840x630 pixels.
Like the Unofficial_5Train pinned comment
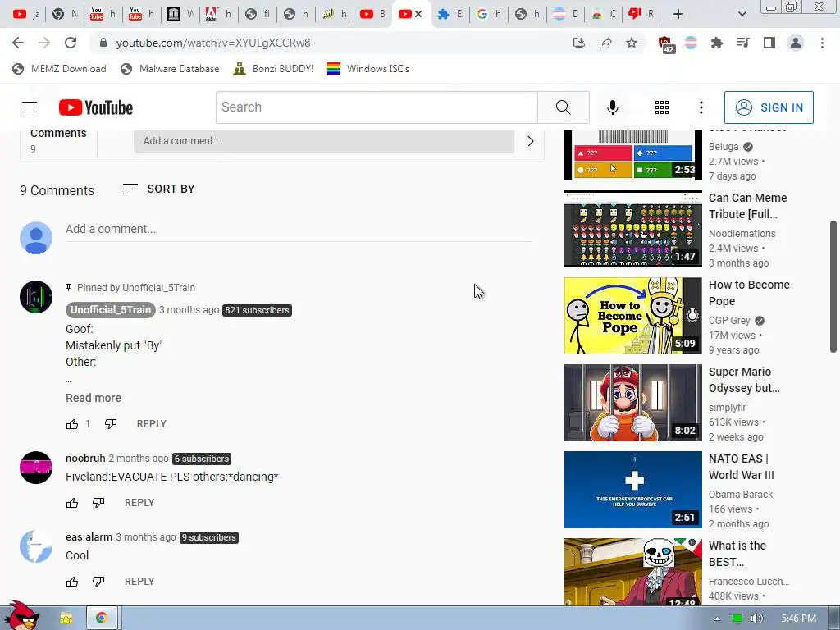[x=72, y=424]
